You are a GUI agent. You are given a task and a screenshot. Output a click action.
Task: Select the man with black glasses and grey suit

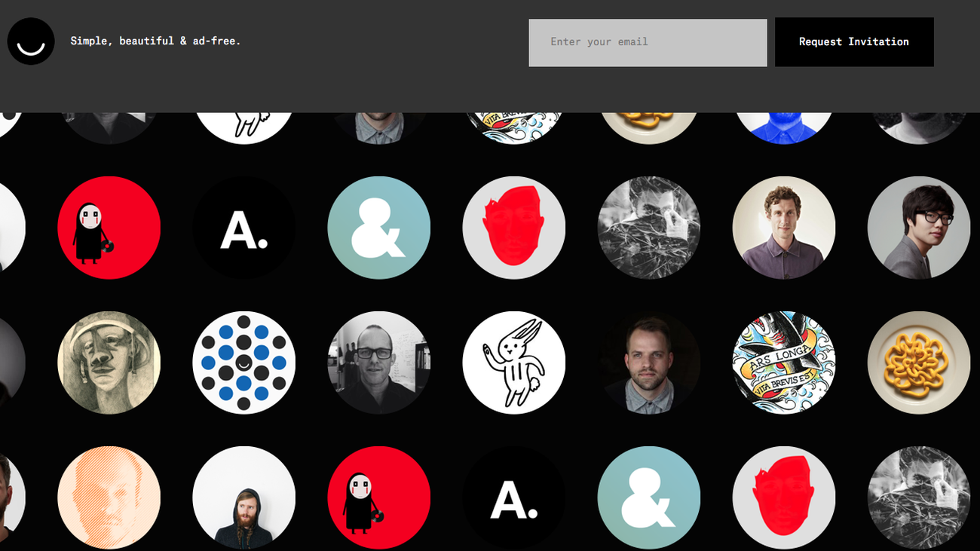tap(918, 228)
